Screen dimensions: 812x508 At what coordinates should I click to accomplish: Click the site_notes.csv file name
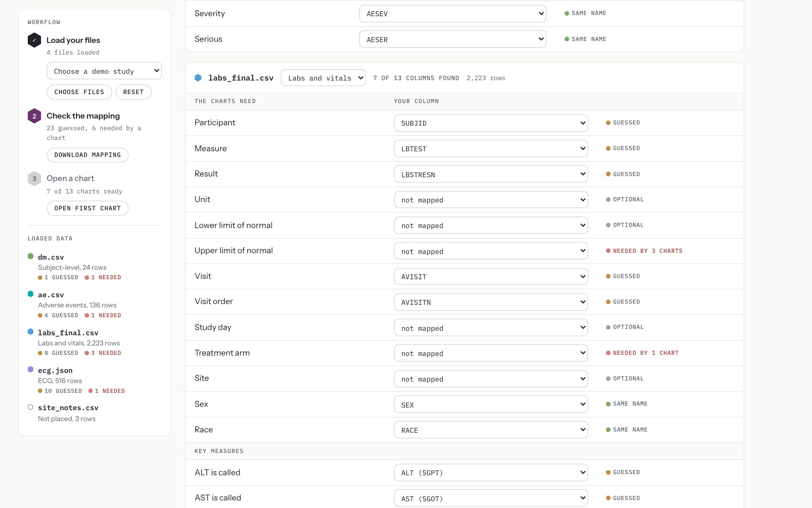(68, 408)
